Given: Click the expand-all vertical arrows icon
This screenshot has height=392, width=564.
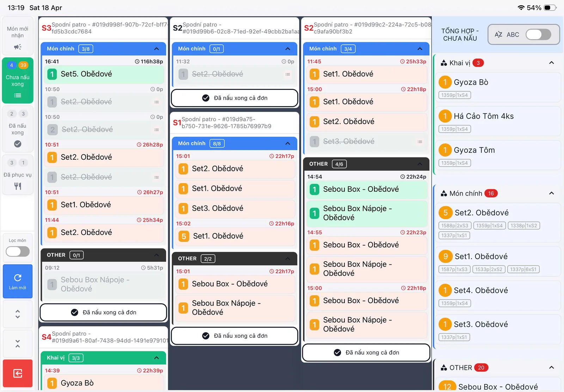Looking at the screenshot, I should coord(18,314).
